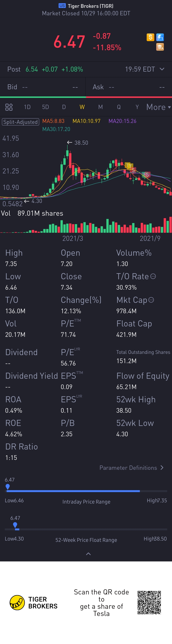Screen dimensions: 172x644
Task: Open the More chart intervals dropdown
Action: (x=158, y=107)
